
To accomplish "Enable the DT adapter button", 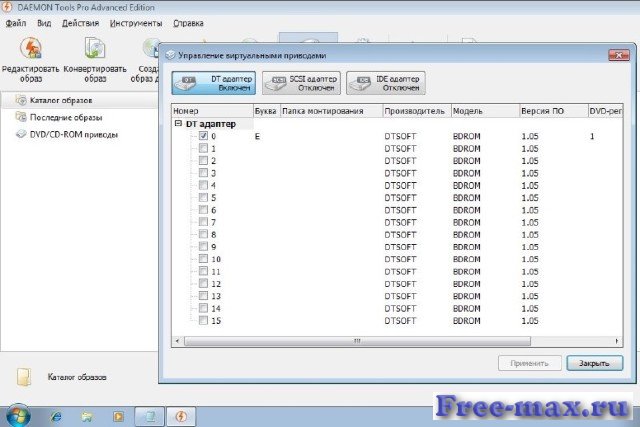I will tap(213, 83).
